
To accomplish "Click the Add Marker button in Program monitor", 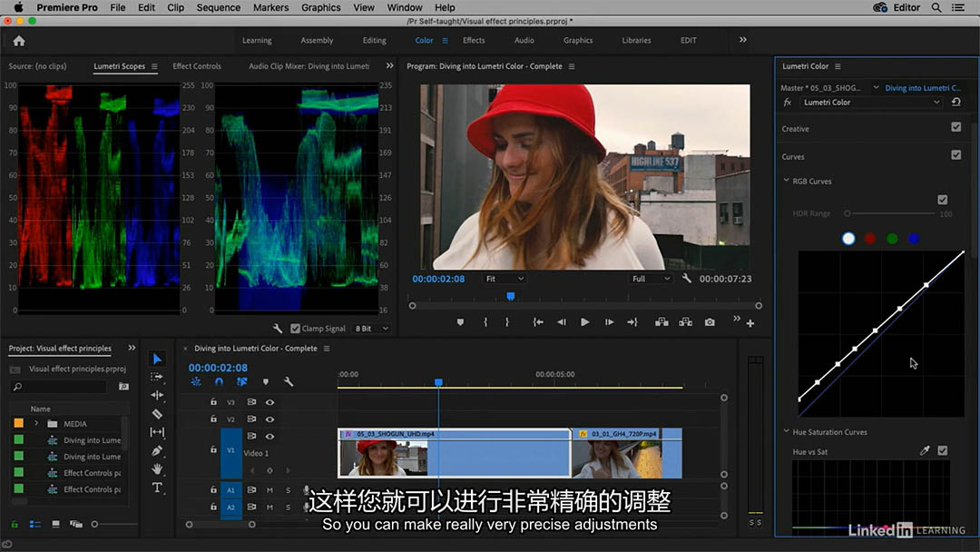I will [460, 322].
